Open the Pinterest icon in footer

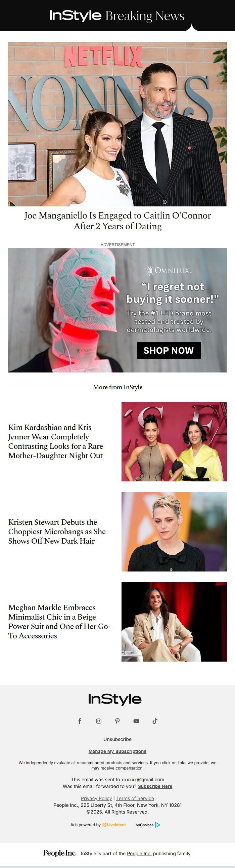(x=117, y=721)
